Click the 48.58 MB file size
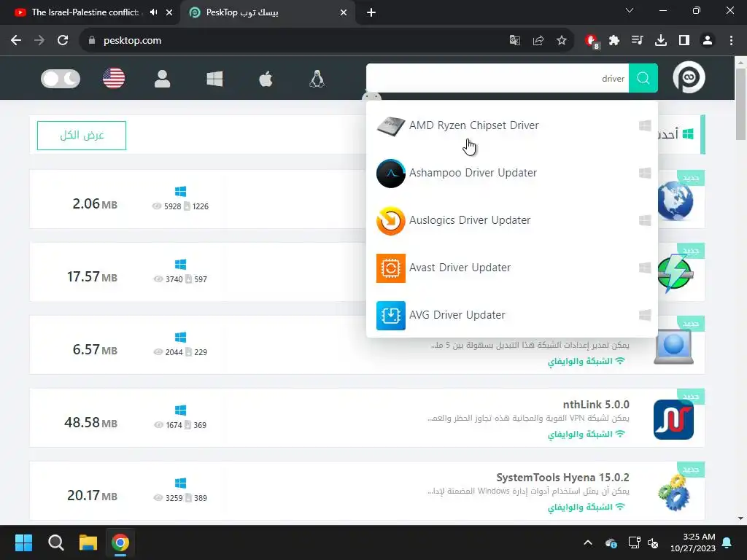 [x=90, y=422]
